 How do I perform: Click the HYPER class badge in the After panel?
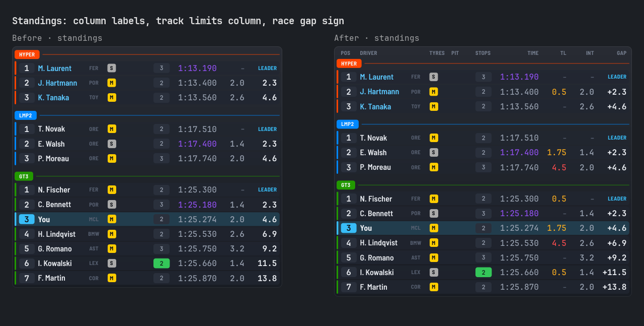349,63
